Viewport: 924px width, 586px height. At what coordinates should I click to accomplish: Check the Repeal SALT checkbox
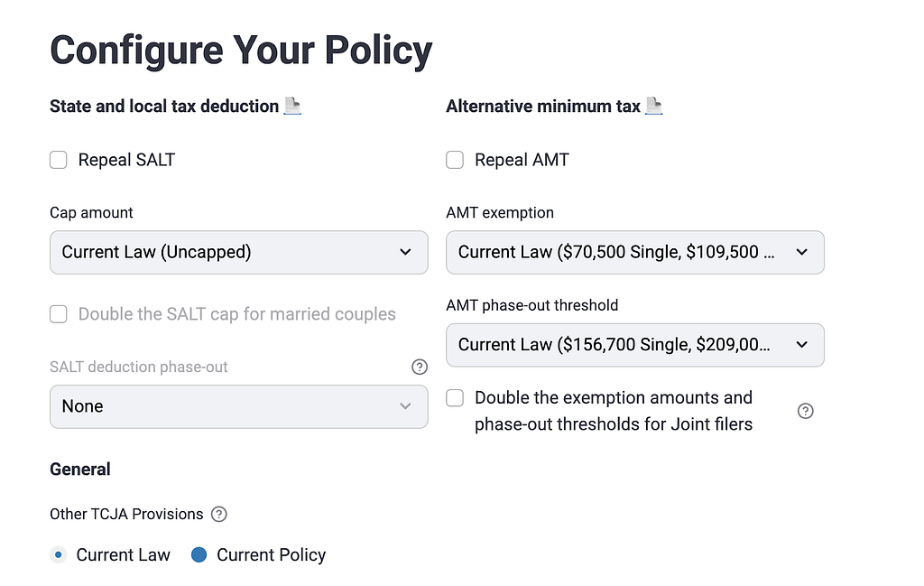(x=59, y=160)
